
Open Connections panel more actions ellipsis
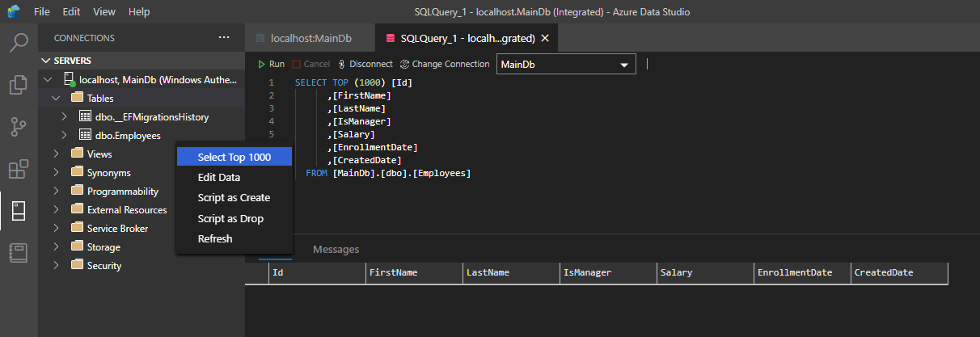click(224, 37)
